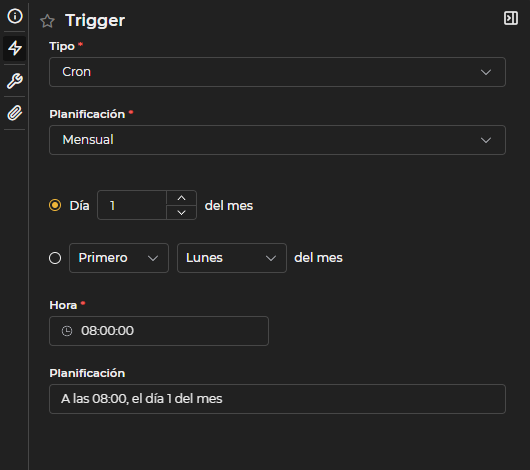Click the 'Día' label text
This screenshot has height=470, width=530.
point(79,206)
